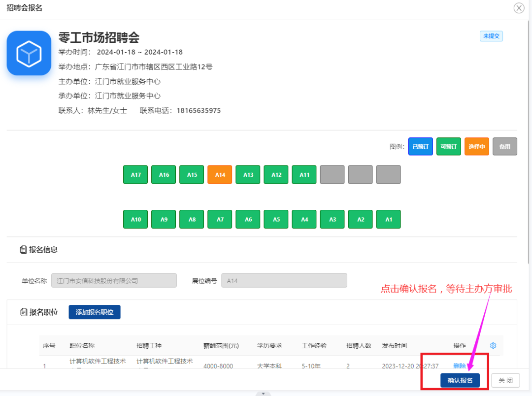Deselect the orange A14 booth

(220, 175)
